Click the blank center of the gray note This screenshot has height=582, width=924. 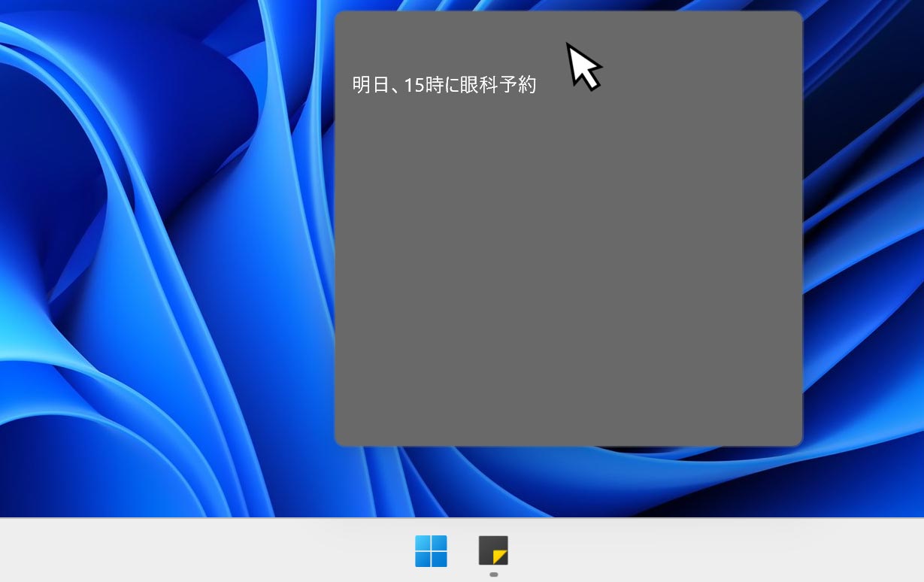568,248
